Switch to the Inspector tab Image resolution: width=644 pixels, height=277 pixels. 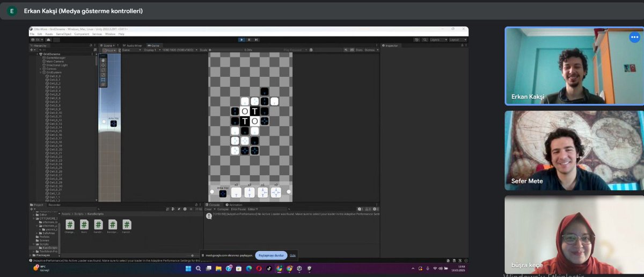(x=390, y=46)
